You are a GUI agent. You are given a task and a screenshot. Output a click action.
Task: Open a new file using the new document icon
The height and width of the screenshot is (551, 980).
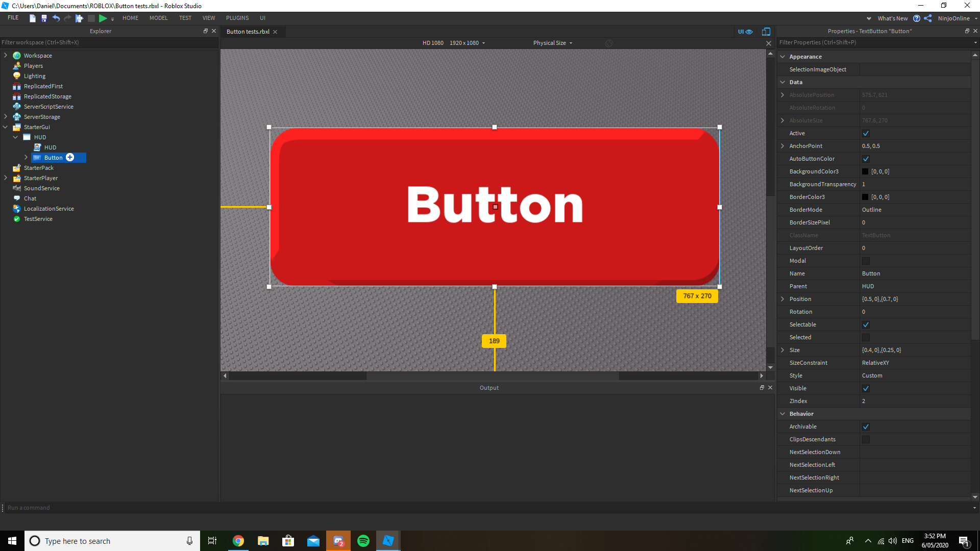pyautogui.click(x=32, y=18)
